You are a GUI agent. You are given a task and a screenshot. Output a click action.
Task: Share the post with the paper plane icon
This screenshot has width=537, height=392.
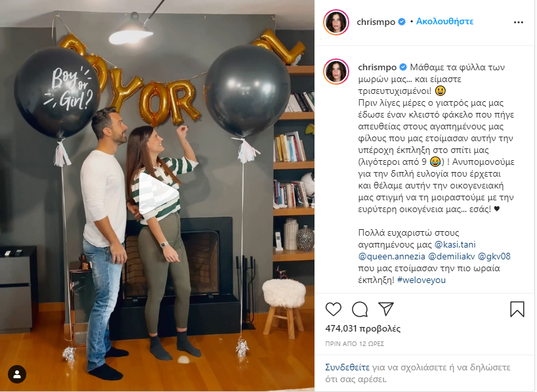coord(386,309)
